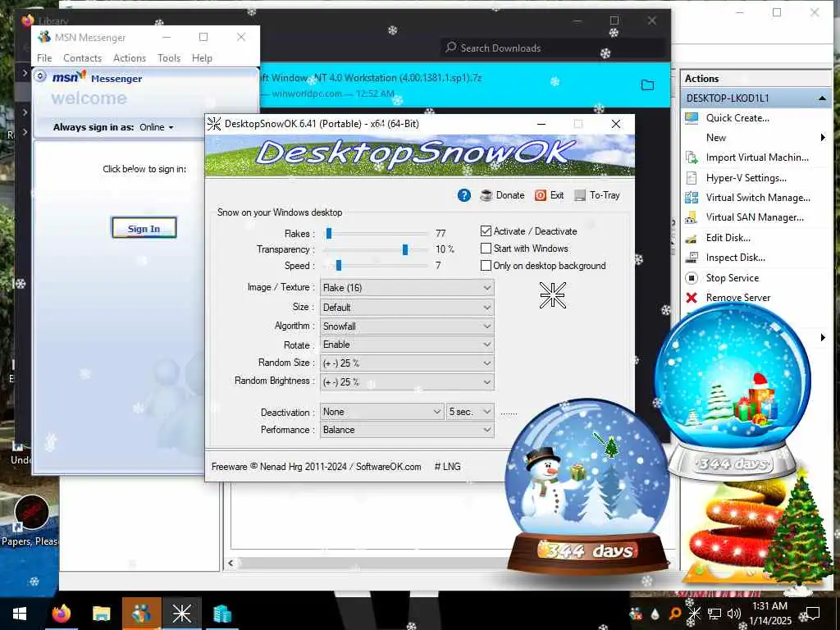Image resolution: width=840 pixels, height=630 pixels.
Task: Open Firefox from the taskbar
Action: [61, 614]
